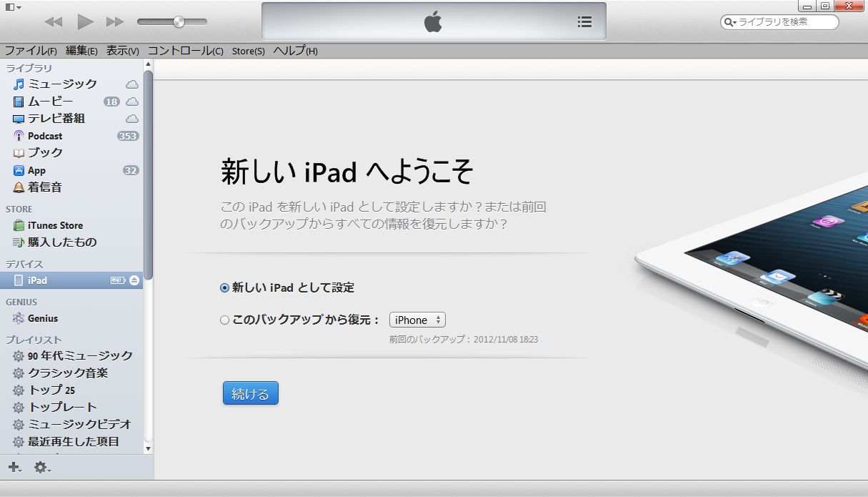Select Podcast in the library sidebar
The height and width of the screenshot is (497, 868).
click(44, 136)
